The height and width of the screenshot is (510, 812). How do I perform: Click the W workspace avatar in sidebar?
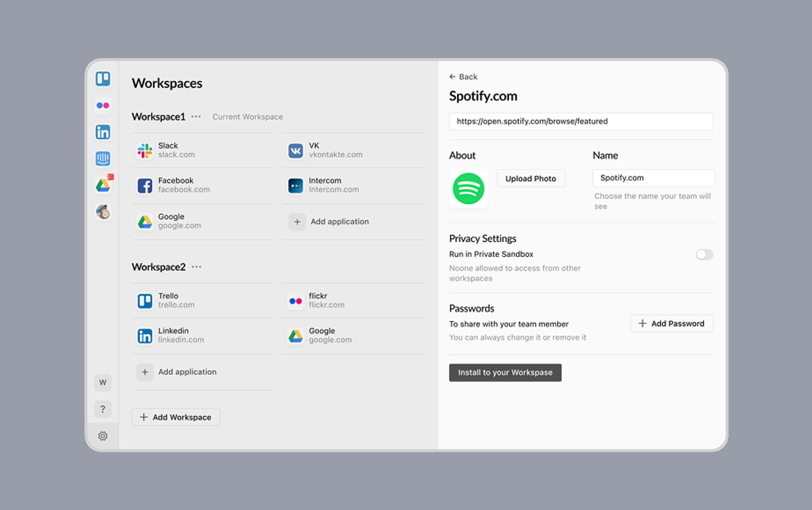coord(103,383)
